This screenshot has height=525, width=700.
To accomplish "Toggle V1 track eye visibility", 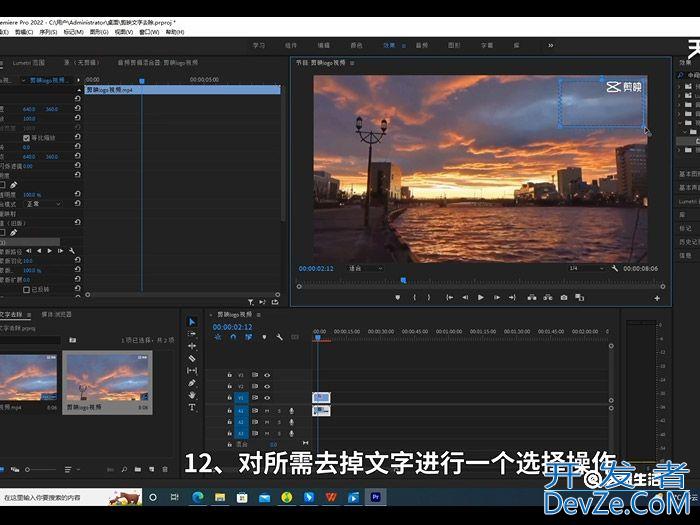I will click(267, 398).
